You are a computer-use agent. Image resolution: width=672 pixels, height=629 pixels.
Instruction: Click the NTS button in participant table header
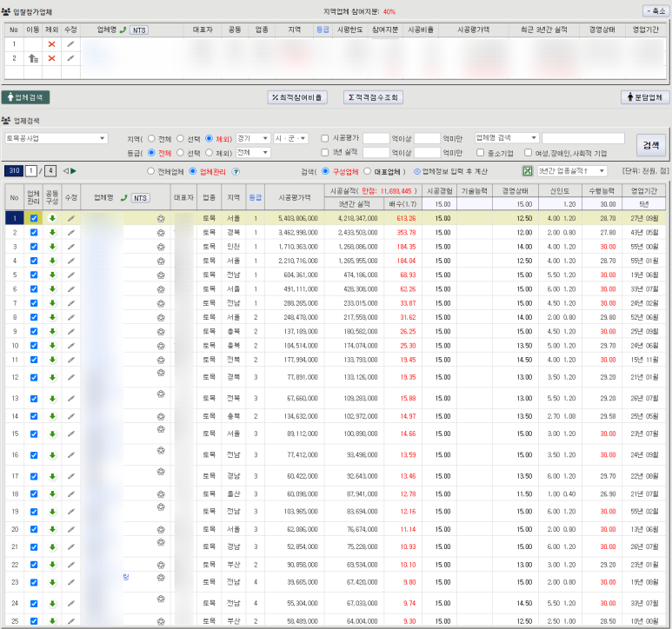139,30
